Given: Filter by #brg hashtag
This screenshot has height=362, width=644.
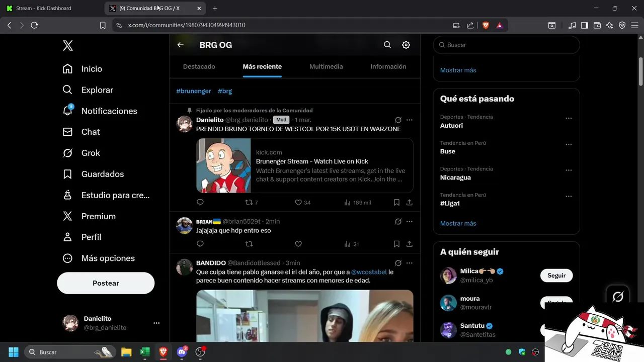Looking at the screenshot, I should [x=225, y=91].
